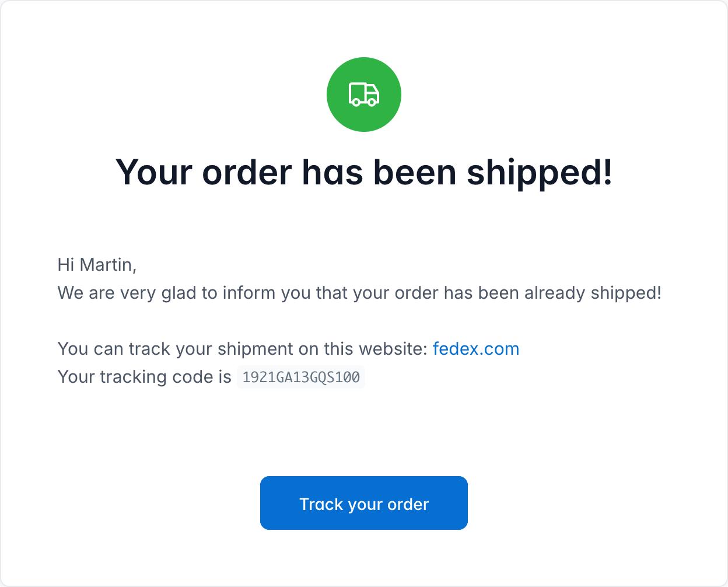728x587 pixels.
Task: Click the "Your tracking code is" label
Action: click(x=144, y=377)
